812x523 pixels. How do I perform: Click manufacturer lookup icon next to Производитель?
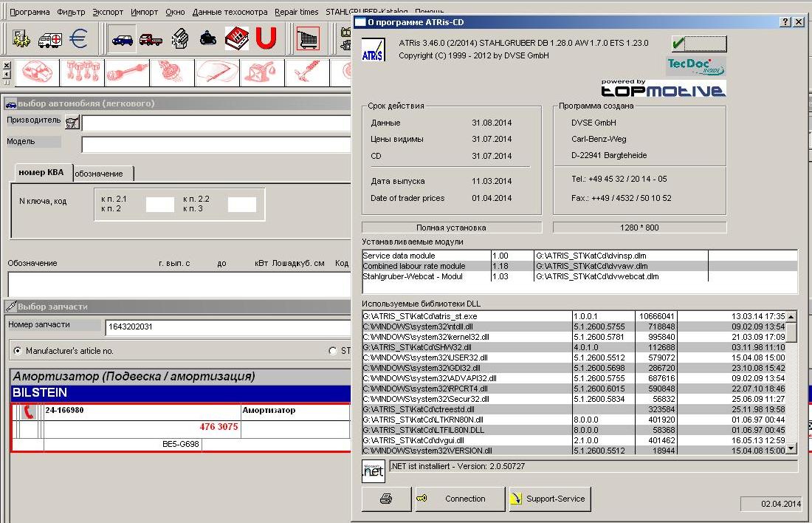coord(72,123)
